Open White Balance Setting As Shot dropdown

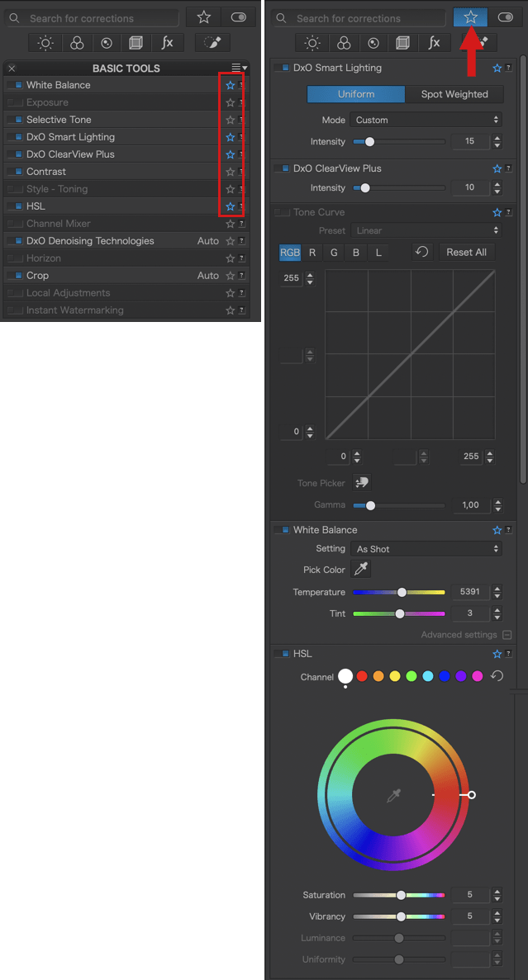426,549
